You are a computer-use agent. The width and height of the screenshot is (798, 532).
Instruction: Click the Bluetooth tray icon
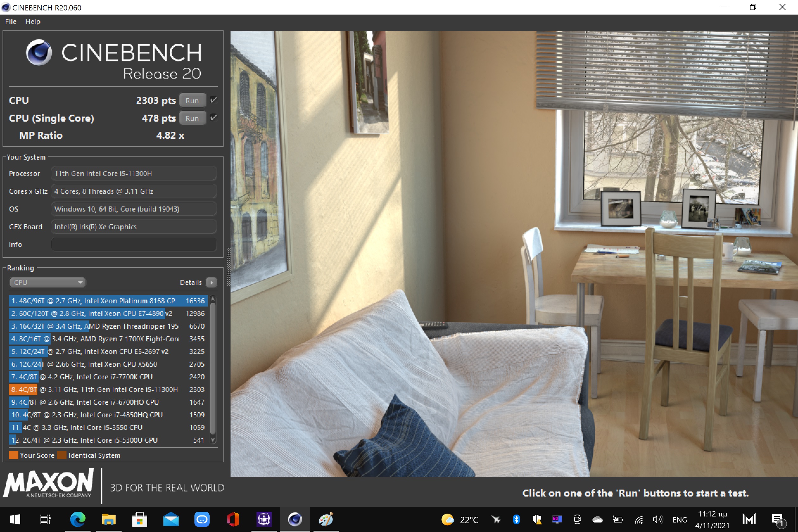coord(516,519)
